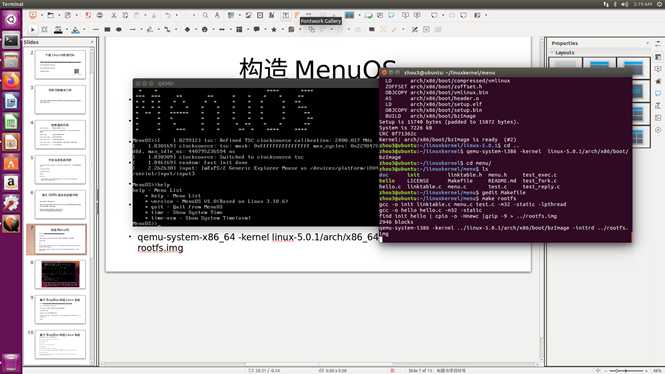
Task: Select the Line color tool
Action: (58, 30)
